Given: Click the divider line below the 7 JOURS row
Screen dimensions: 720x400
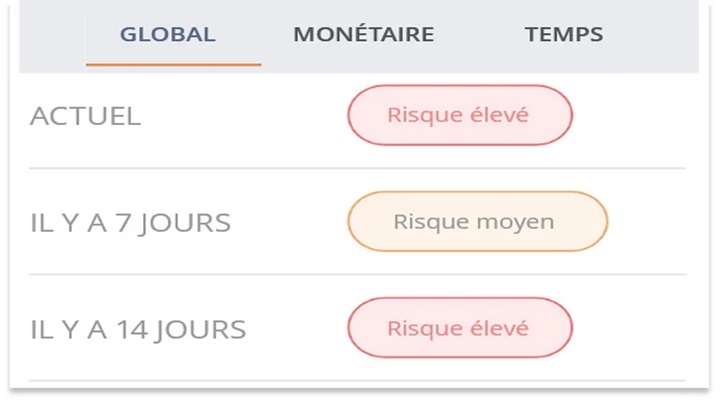Looking at the screenshot, I should [357, 275].
